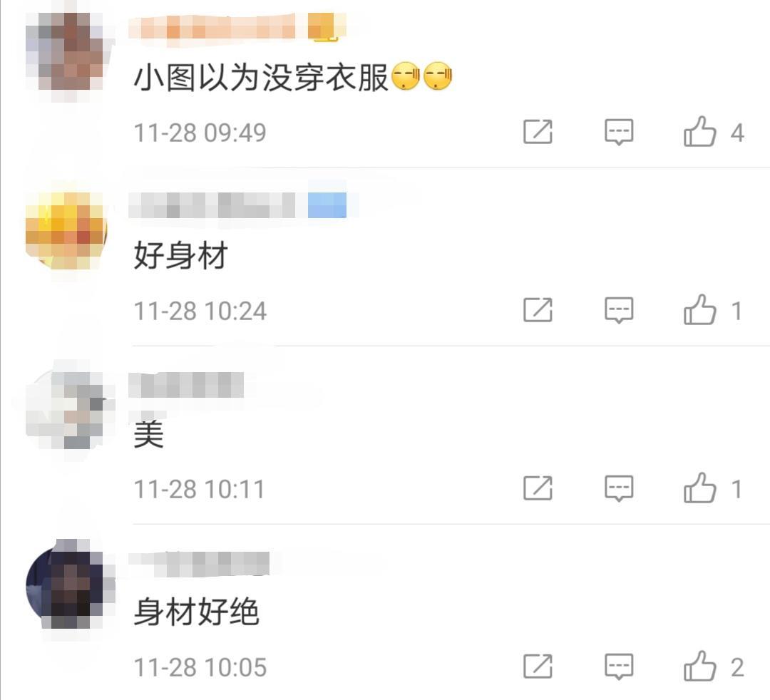Repost the '美' comment

[x=538, y=488]
